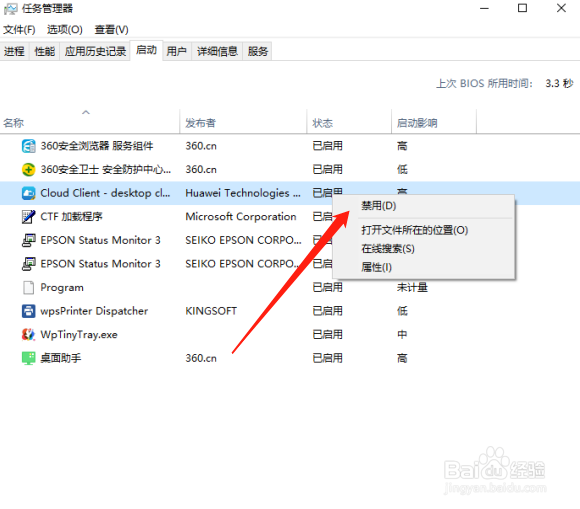580x509 pixels.
Task: Sort by the 启动影响 column header
Action: click(x=434, y=122)
